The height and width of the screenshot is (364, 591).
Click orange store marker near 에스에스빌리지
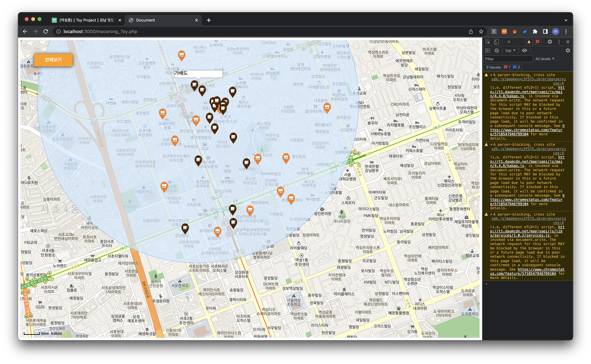[x=181, y=55]
